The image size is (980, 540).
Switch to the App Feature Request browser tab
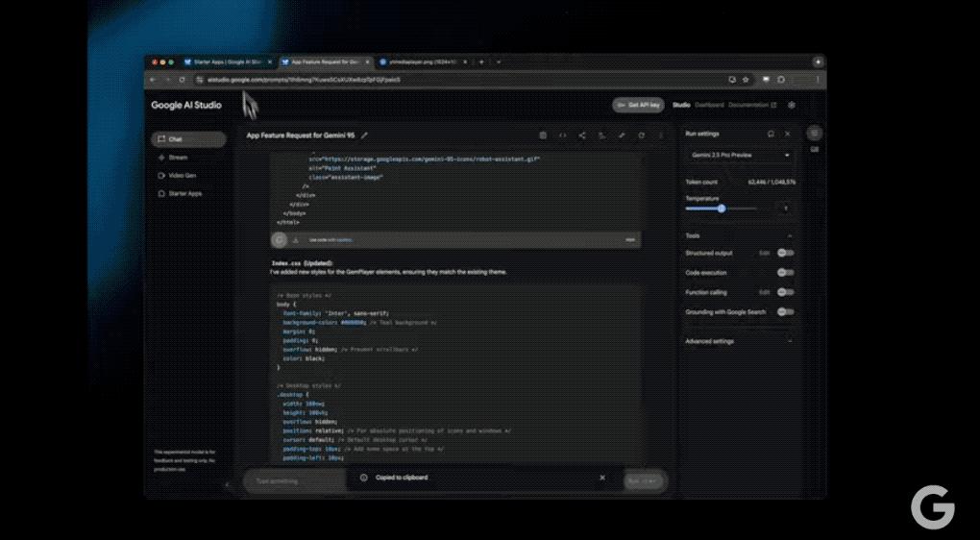(325, 61)
